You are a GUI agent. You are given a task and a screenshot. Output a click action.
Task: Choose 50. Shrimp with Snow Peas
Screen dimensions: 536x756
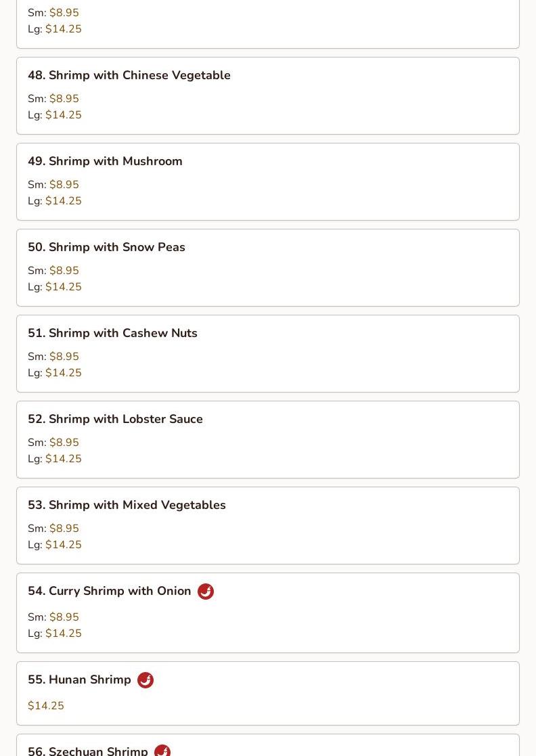[x=106, y=247]
